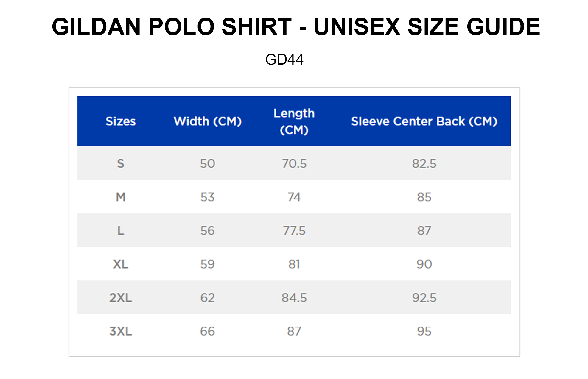The image size is (588, 379).
Task: Click the GD44 product code text
Action: (x=284, y=59)
